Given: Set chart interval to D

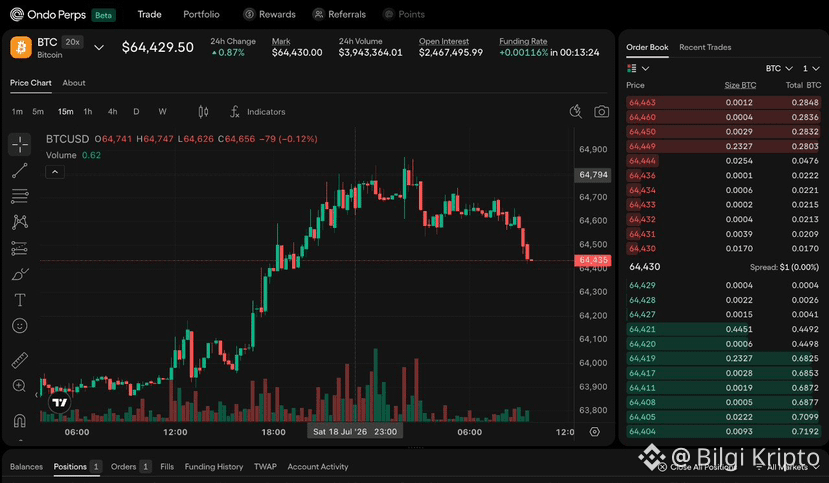Looking at the screenshot, I should pos(136,112).
